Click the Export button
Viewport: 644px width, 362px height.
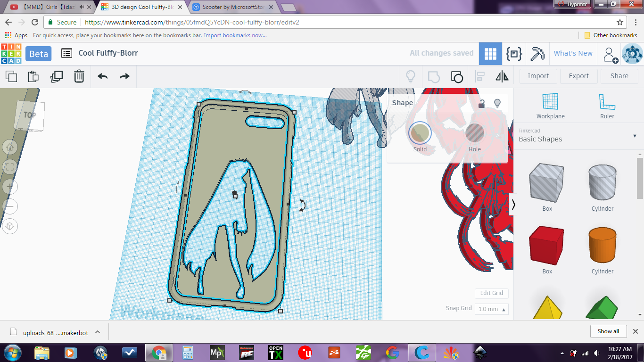(x=579, y=76)
